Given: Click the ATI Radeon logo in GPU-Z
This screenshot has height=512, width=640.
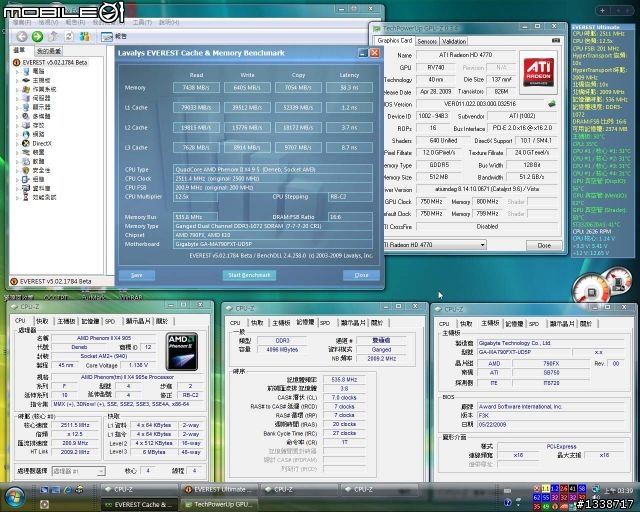Looking at the screenshot, I should pyautogui.click(x=538, y=72).
